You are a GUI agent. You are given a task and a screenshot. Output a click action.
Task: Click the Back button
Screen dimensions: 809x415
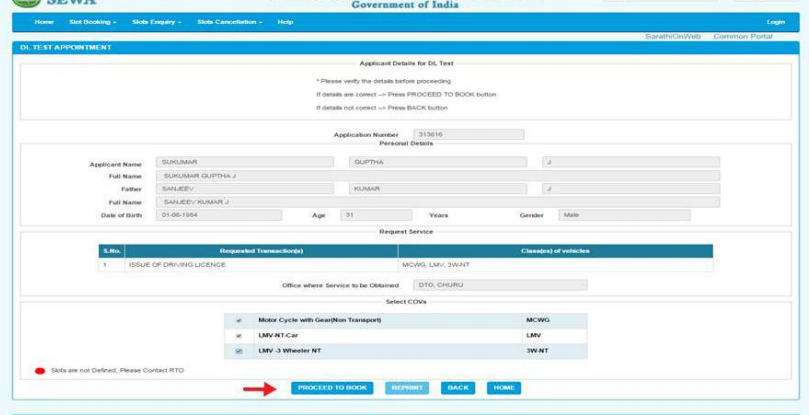click(458, 388)
